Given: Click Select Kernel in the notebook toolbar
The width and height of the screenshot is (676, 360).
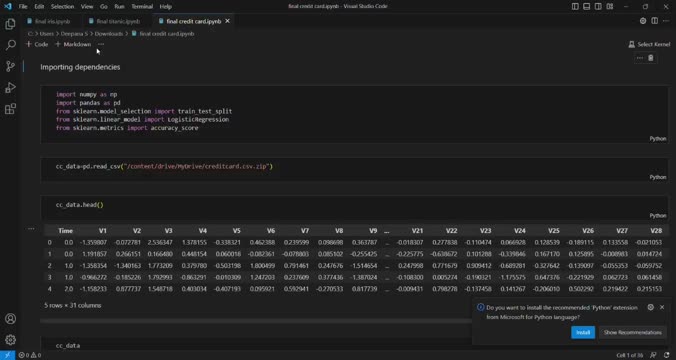Looking at the screenshot, I should pyautogui.click(x=649, y=44).
